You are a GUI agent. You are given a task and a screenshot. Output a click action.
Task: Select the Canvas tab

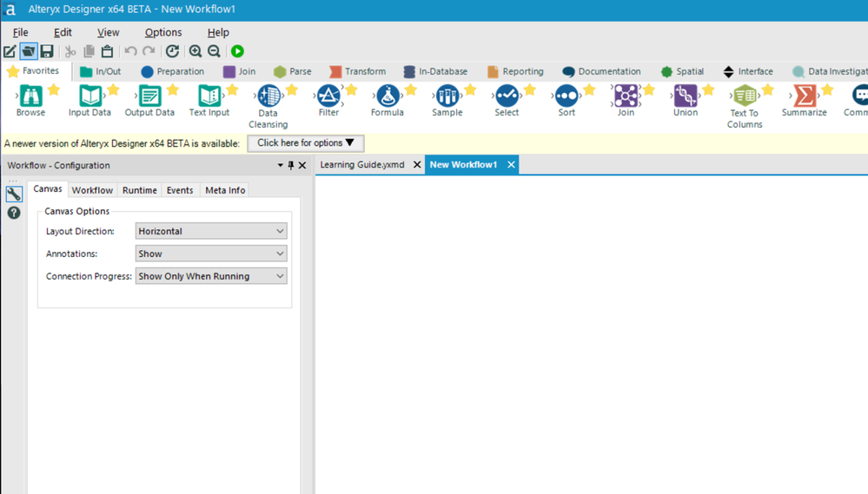[x=48, y=189]
